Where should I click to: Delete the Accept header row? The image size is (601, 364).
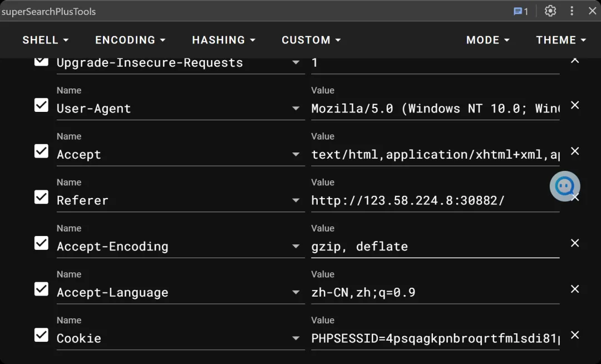pos(575,151)
